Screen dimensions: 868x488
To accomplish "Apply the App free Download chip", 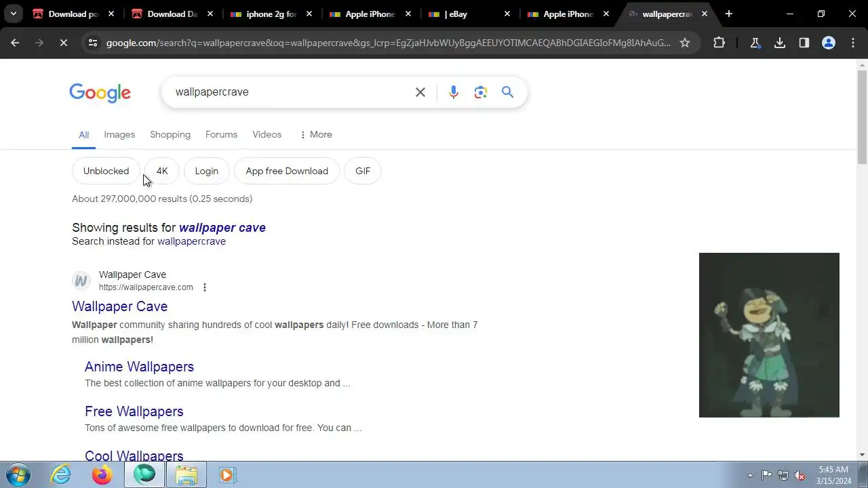I will [287, 171].
